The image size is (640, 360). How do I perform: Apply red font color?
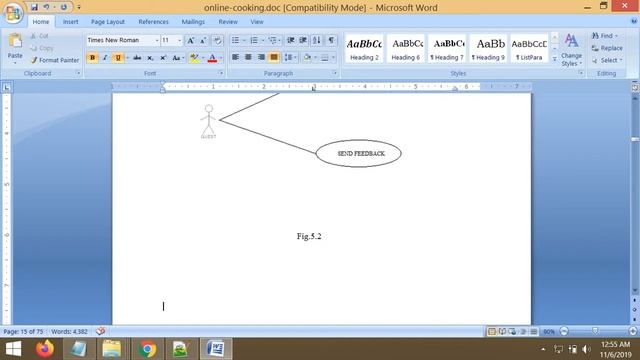click(x=212, y=58)
